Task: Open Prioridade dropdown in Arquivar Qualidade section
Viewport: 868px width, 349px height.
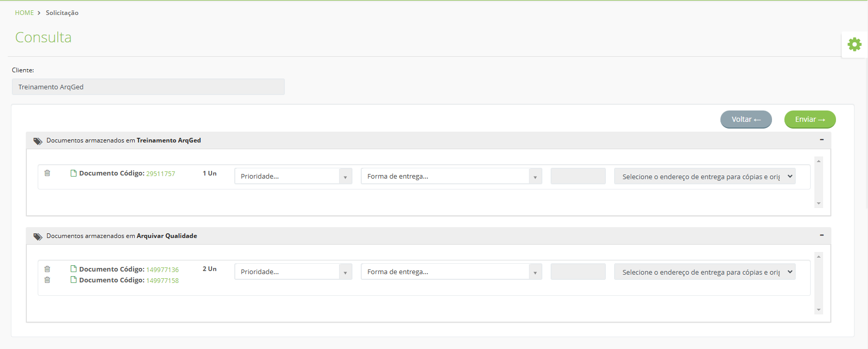Action: (293, 272)
